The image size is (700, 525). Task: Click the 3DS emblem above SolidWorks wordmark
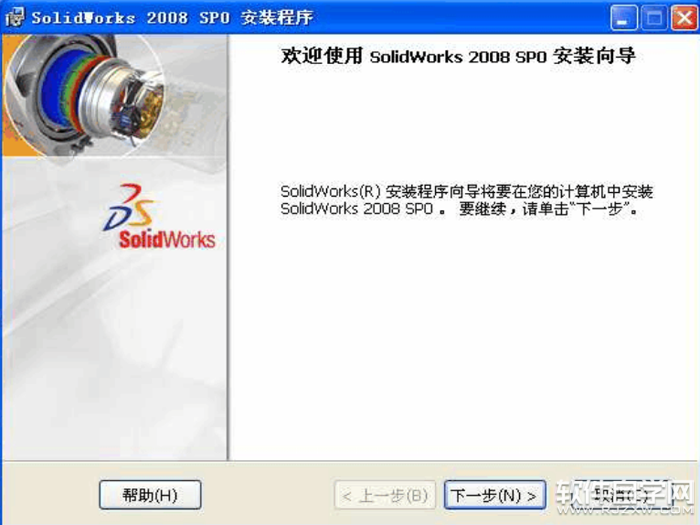[x=128, y=207]
